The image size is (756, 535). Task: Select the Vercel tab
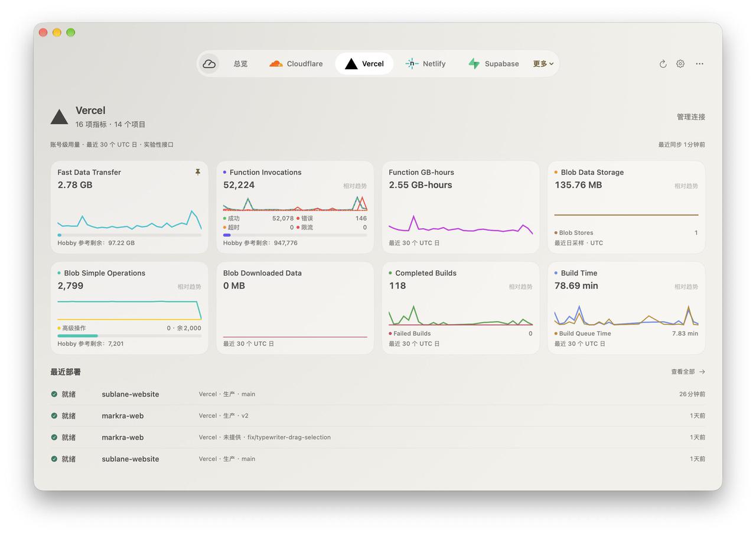pyautogui.click(x=364, y=64)
